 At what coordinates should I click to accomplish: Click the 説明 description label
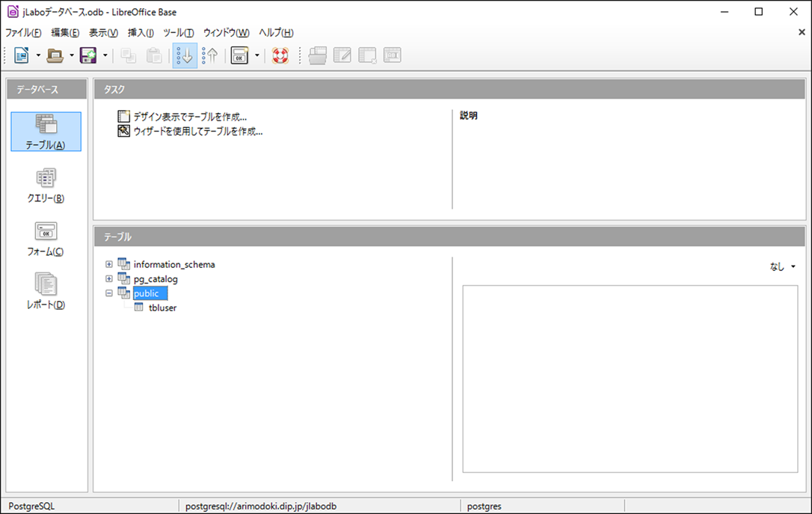click(469, 115)
